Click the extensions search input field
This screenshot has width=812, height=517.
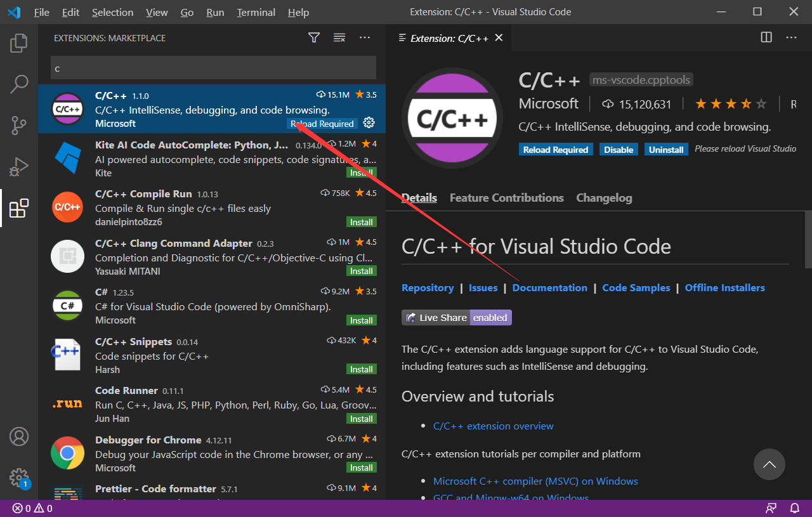[213, 68]
